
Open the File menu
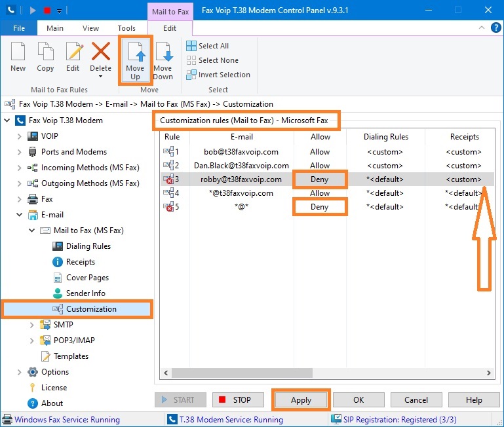point(19,28)
